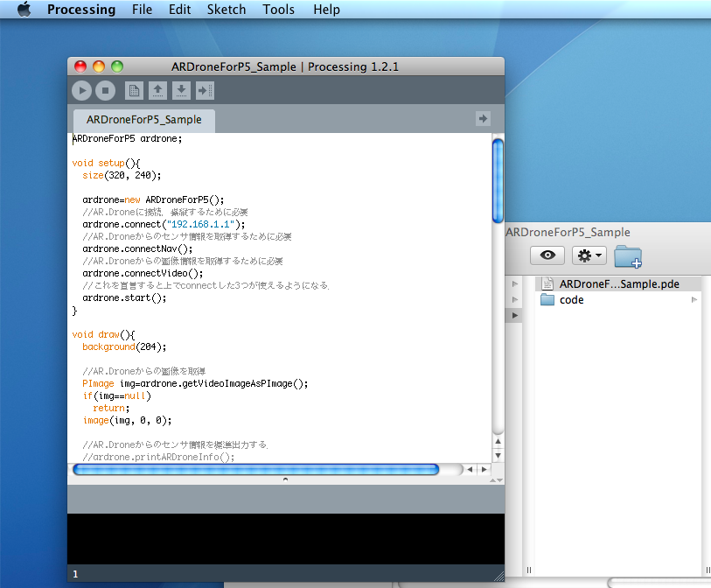Zoom the Processing window with the green button

(x=117, y=66)
